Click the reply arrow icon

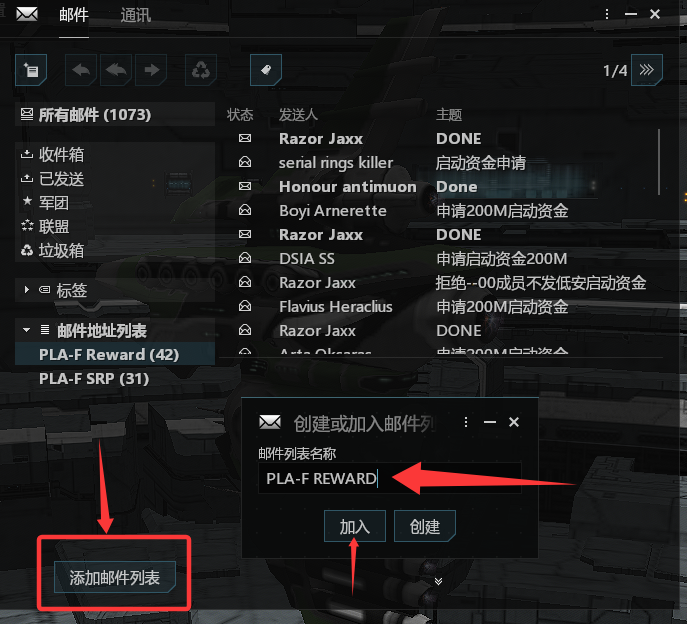coord(81,70)
